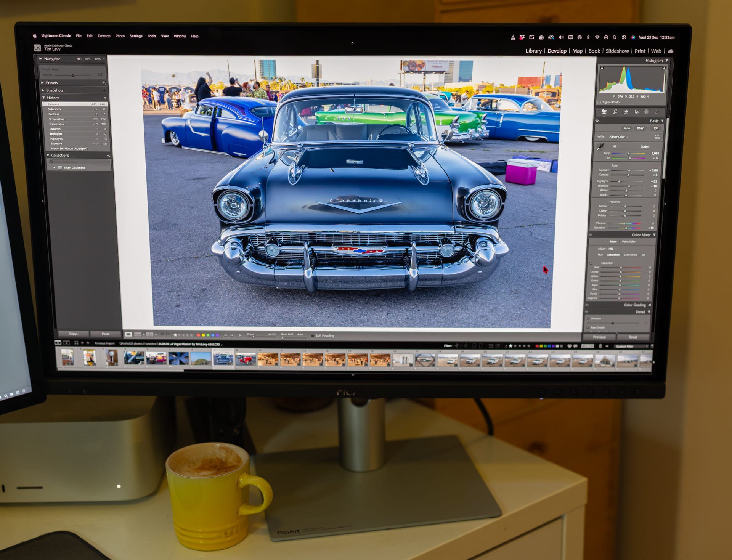This screenshot has width=732, height=560.
Task: Select the Healing eraser tool
Action: pyautogui.click(x=626, y=112)
